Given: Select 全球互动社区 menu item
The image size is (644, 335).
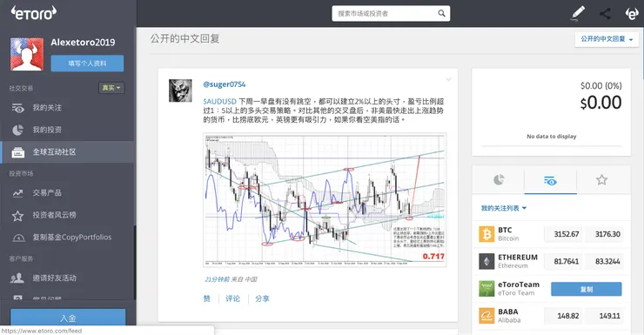Looking at the screenshot, I should click(x=67, y=152).
